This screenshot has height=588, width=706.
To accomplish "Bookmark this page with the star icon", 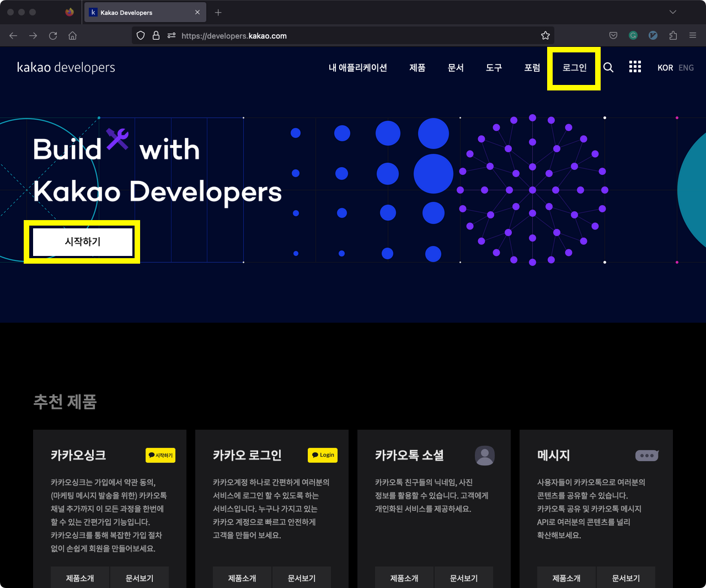I will [x=545, y=36].
